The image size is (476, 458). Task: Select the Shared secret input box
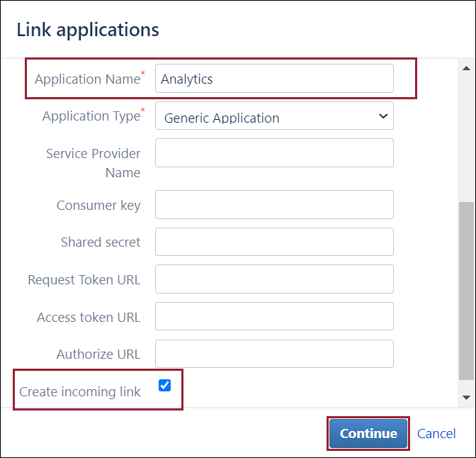(274, 242)
